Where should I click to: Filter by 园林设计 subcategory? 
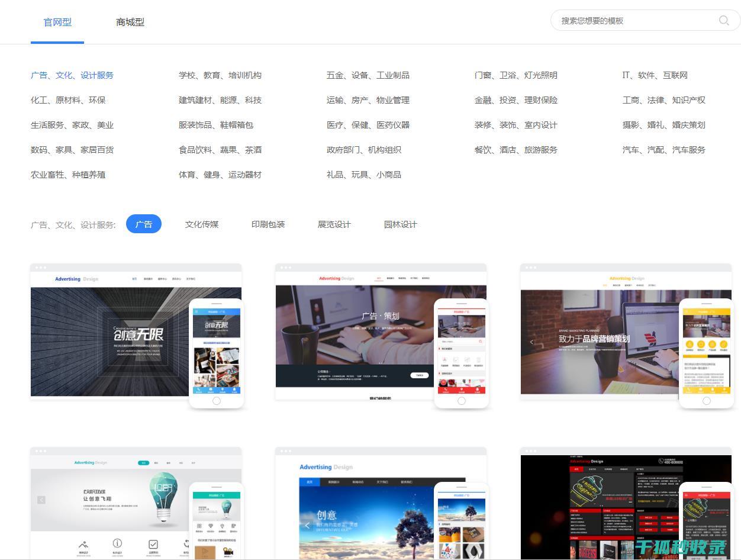click(x=401, y=224)
